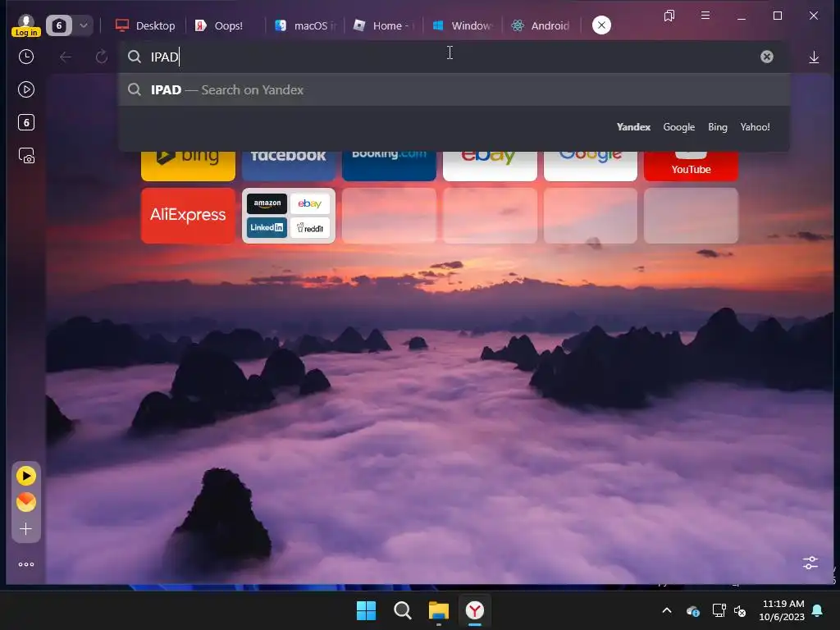The image size is (840, 630).
Task: Click the muted volume tray icon
Action: coord(740,610)
